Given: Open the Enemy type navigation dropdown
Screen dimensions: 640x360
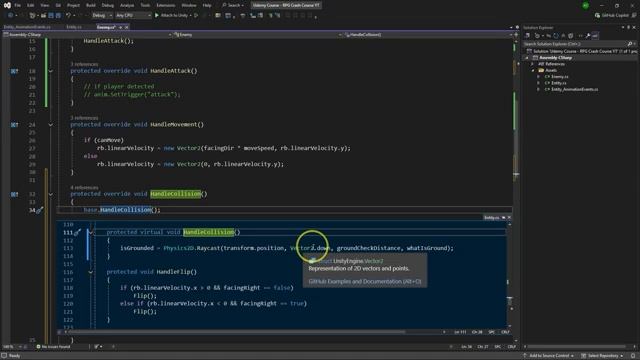Looking at the screenshot, I should (x=258, y=35).
